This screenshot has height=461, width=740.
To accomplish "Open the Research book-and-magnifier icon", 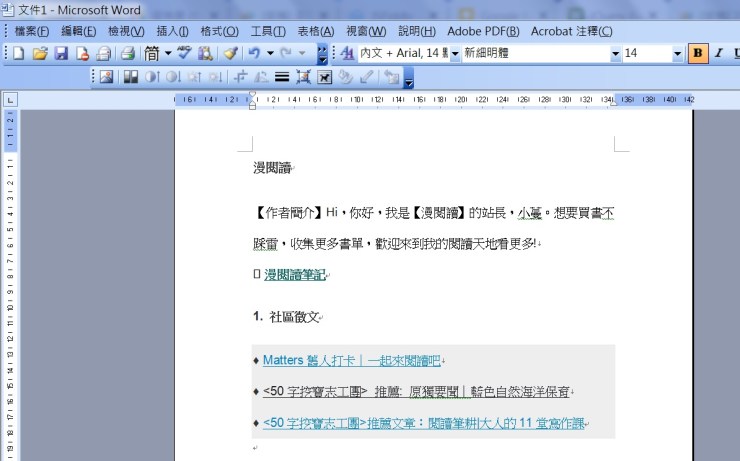I will tap(205, 53).
